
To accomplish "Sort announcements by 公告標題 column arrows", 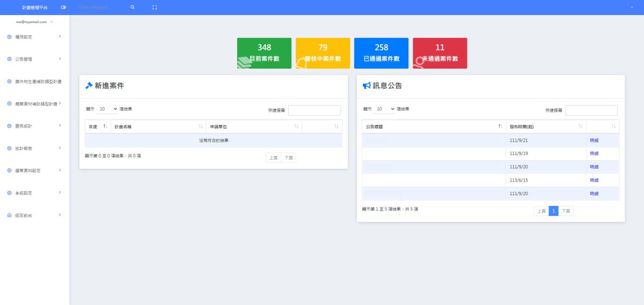I will [x=500, y=127].
